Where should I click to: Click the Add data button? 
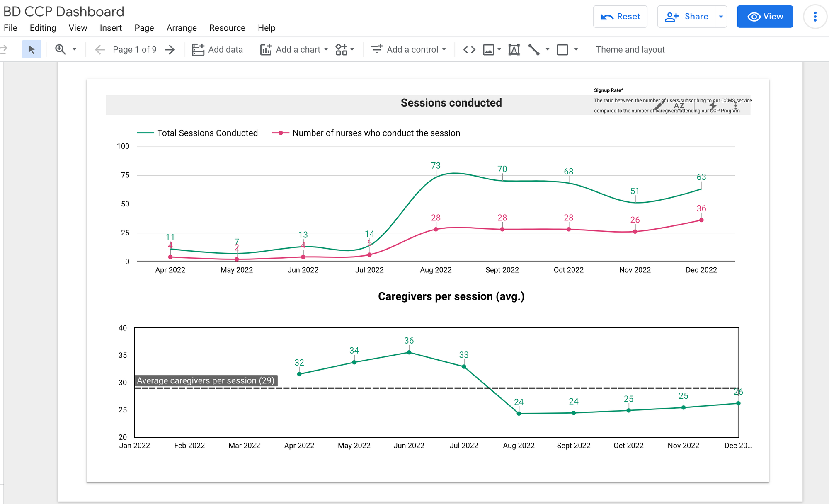(218, 50)
